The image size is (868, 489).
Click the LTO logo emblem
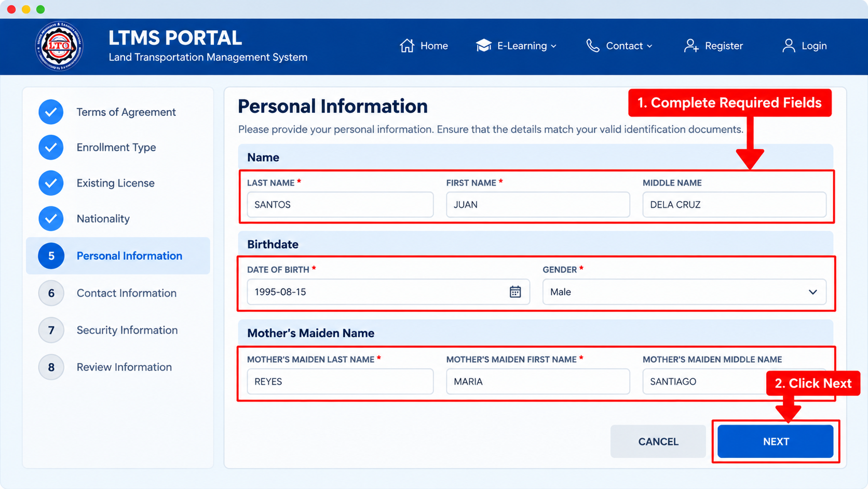(x=59, y=46)
